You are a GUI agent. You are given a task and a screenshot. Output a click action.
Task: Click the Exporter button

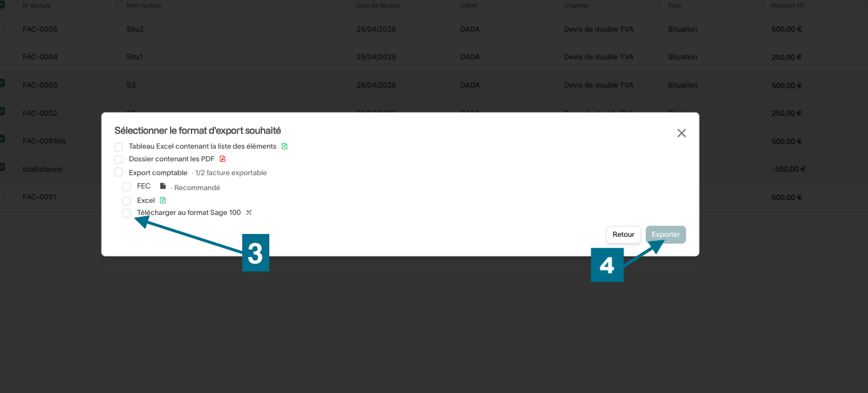(x=666, y=235)
